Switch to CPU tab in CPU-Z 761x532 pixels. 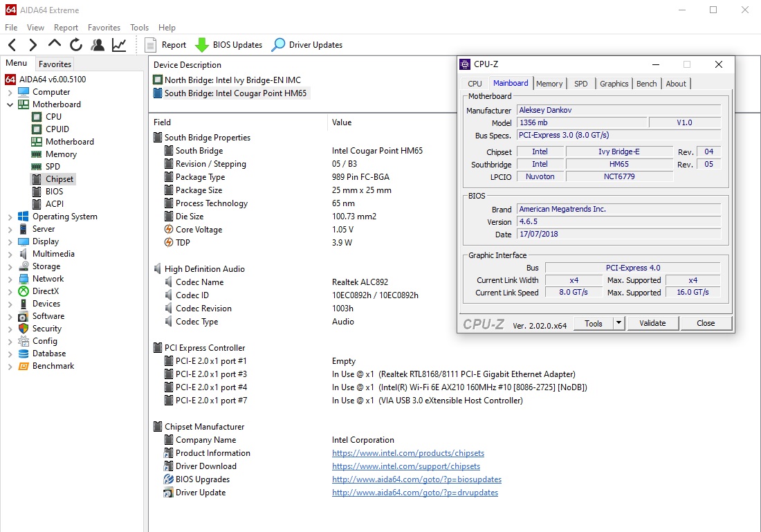(x=475, y=84)
